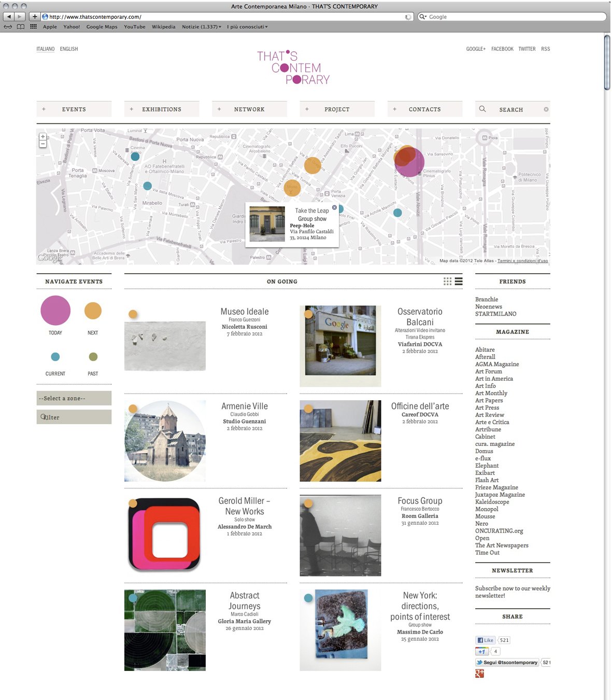Viewport: 612px width, 700px height.
Task: Open the FACEBOOK header link
Action: click(x=502, y=49)
